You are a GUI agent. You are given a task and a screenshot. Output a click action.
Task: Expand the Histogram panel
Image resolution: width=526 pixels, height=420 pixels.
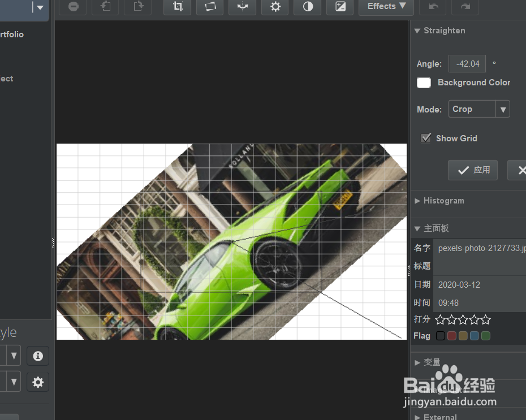click(x=417, y=201)
